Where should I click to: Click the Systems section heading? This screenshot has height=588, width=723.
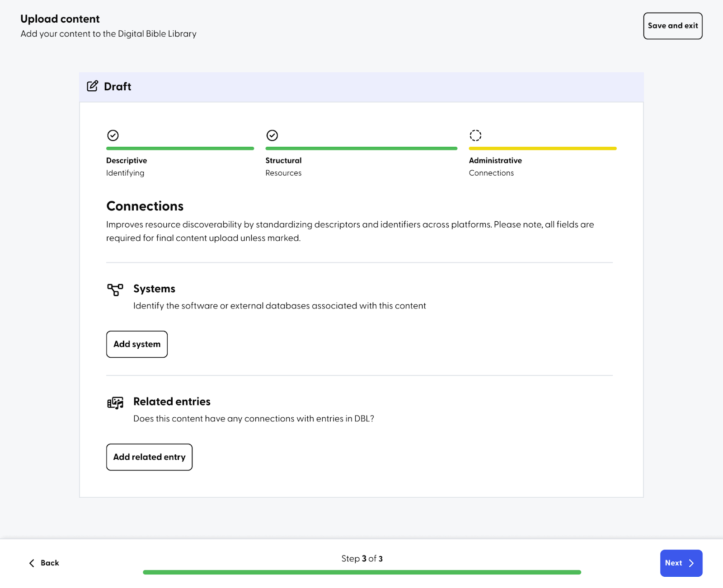(x=154, y=289)
